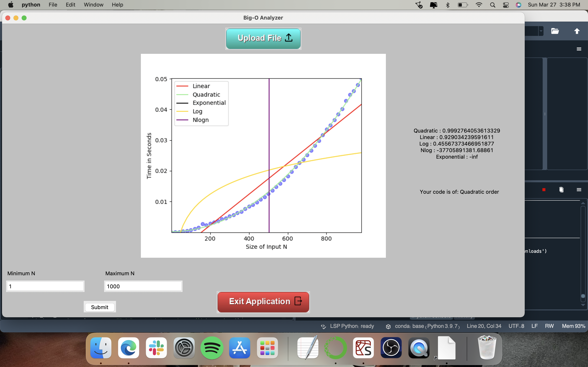Open the Help menu

tap(117, 5)
